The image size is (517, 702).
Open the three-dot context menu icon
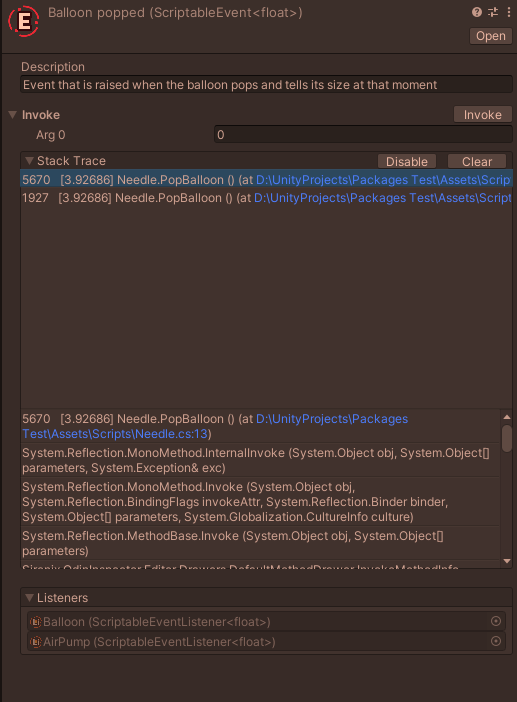pos(508,12)
